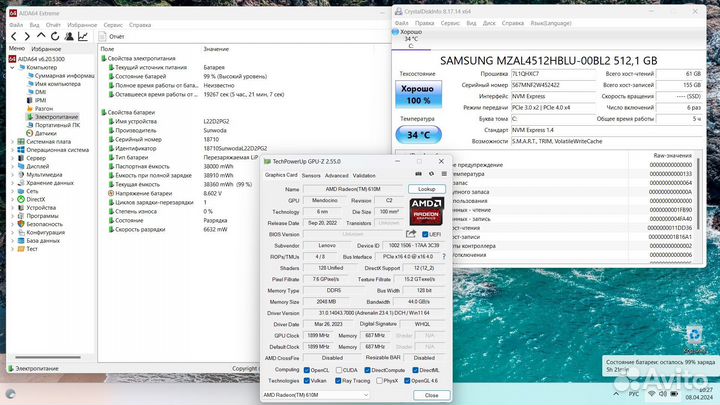Open the taskbar clock and date
Screen dimensions: 720x405
click(700, 394)
